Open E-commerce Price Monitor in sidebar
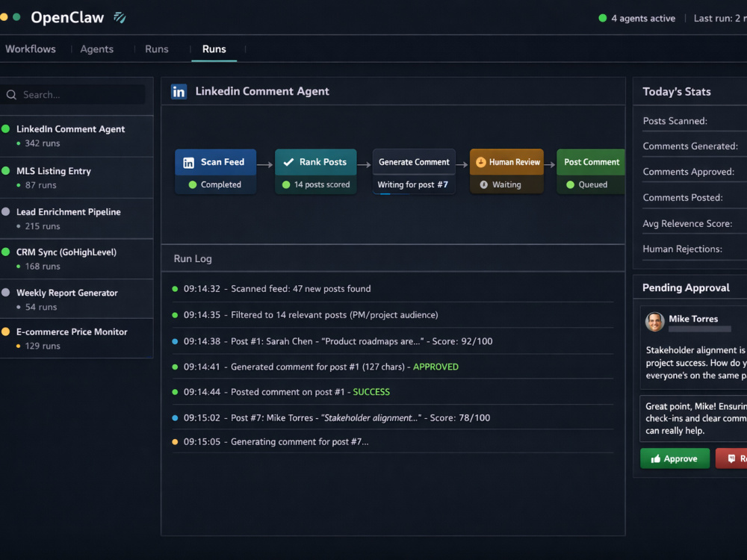Viewport: 747px width, 560px height. coord(77,338)
